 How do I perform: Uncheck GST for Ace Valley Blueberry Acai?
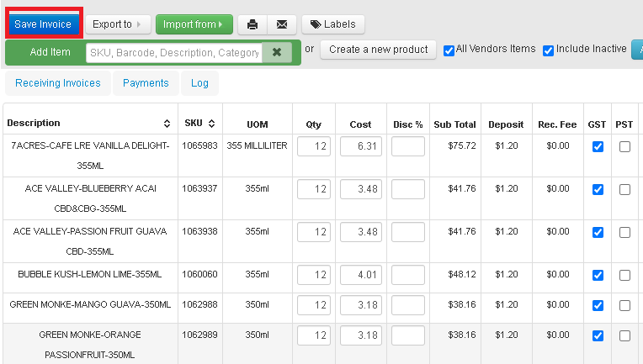pyautogui.click(x=598, y=190)
